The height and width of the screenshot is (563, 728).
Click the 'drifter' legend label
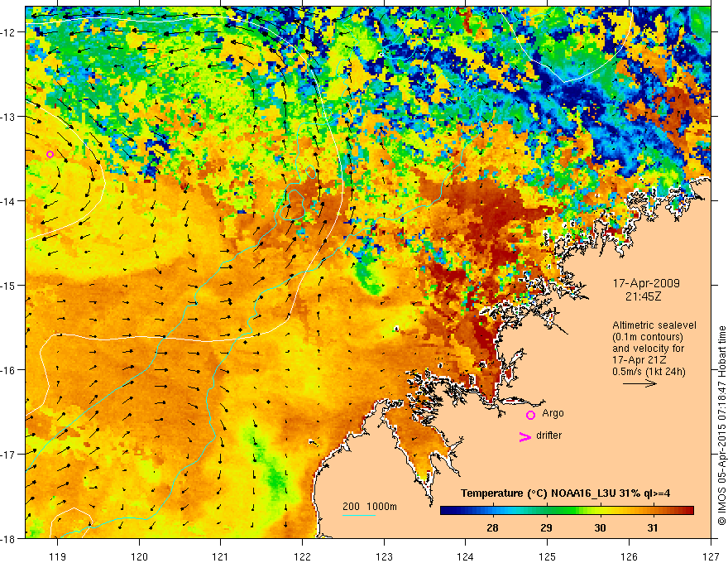tap(548, 435)
